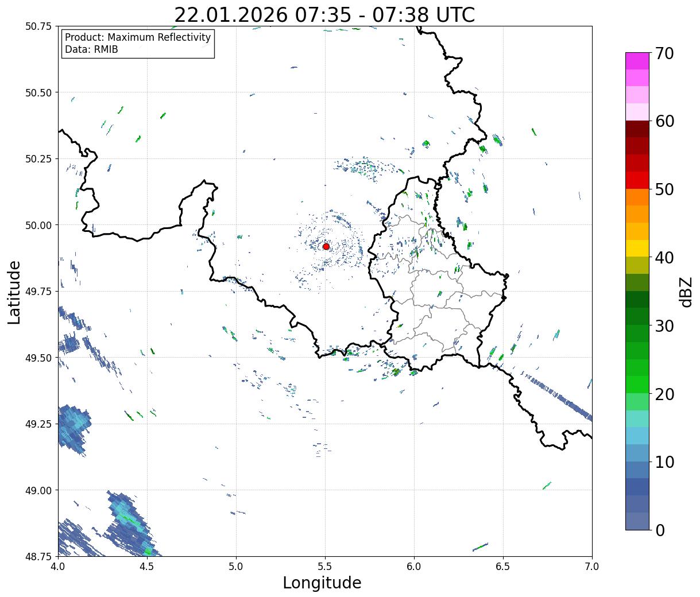Click the 'dBZ' colorbar label
Image resolution: width=700 pixels, height=597 pixels.
(686, 292)
